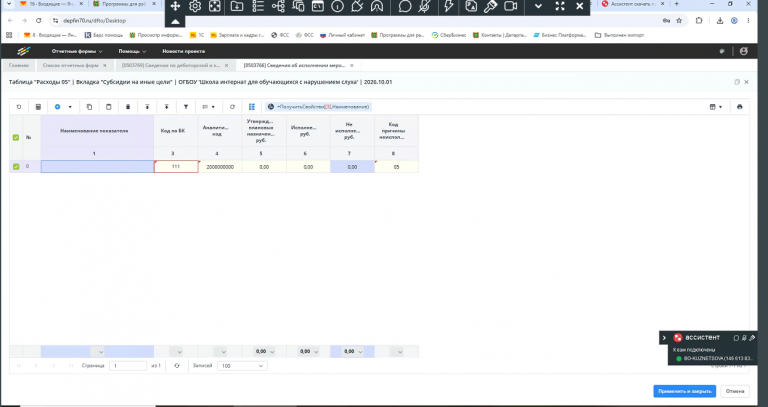Click the browser bookmark star icon
The width and height of the screenshot is (768, 407).
[679, 21]
